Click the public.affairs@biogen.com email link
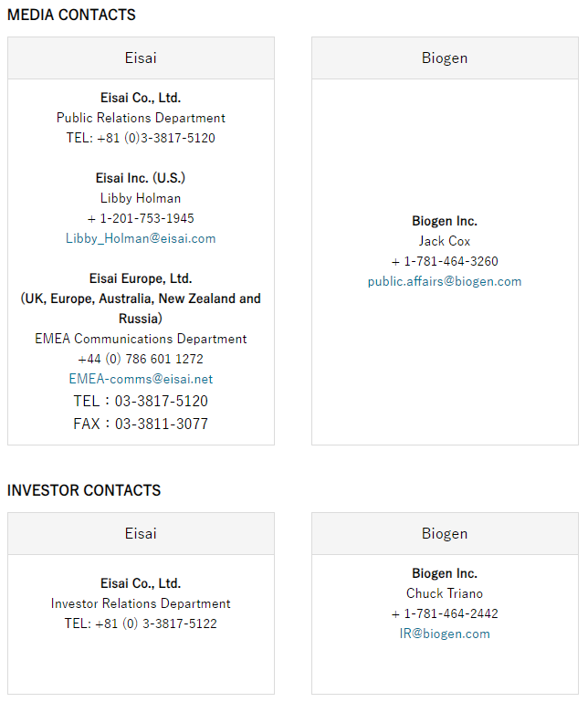The height and width of the screenshot is (702, 588). pos(445,281)
